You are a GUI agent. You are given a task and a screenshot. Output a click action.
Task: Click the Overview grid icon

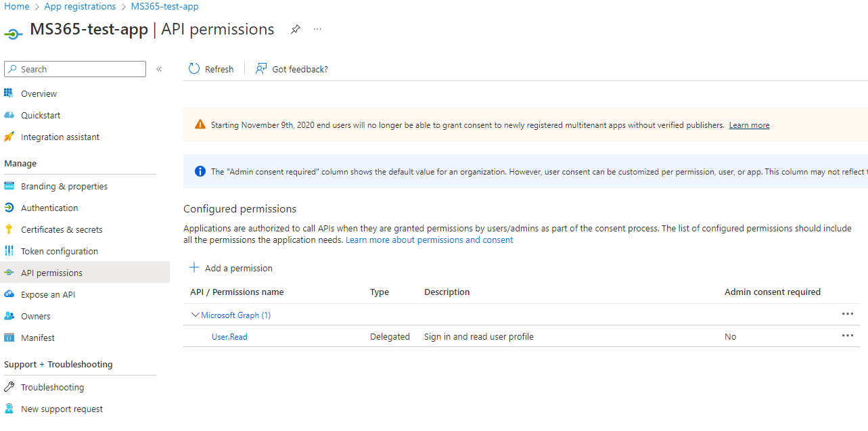pyautogui.click(x=9, y=93)
